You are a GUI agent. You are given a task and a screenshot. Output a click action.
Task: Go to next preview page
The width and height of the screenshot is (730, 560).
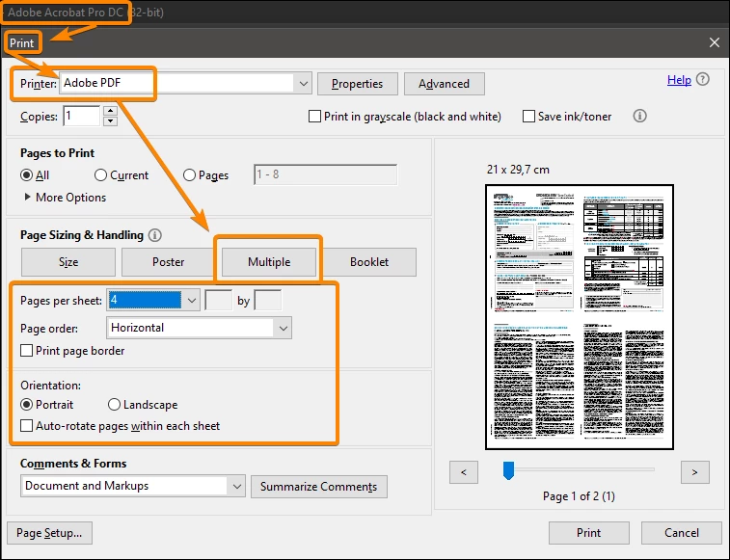[695, 472]
